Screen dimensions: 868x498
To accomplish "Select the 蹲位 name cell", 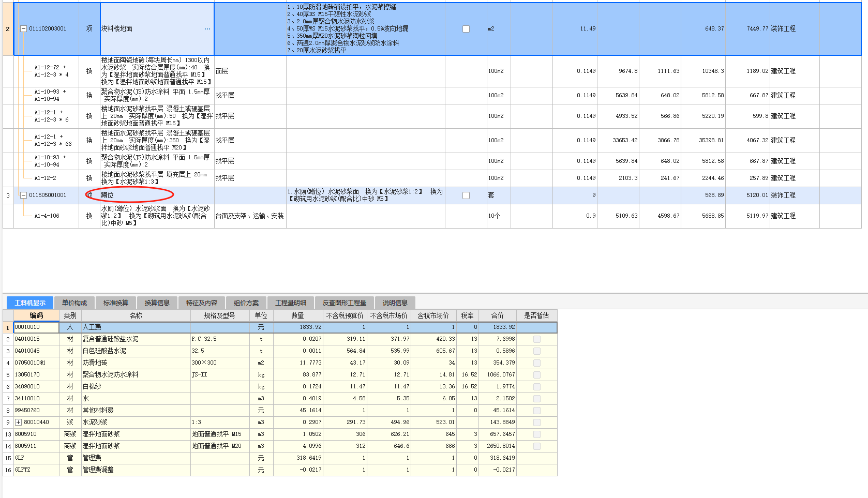I will click(x=157, y=195).
